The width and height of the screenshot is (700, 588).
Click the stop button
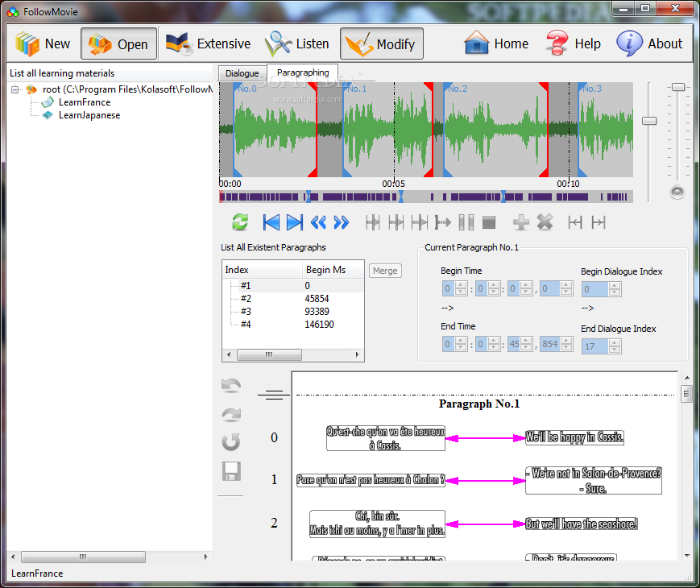(489, 222)
